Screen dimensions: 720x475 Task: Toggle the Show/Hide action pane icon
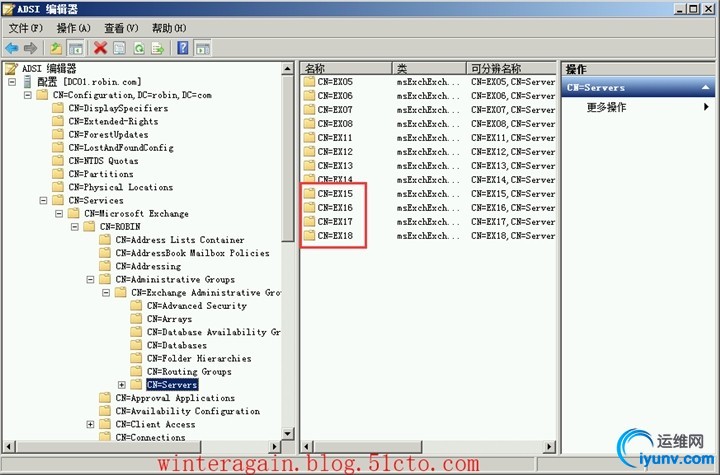pyautogui.click(x=202, y=48)
